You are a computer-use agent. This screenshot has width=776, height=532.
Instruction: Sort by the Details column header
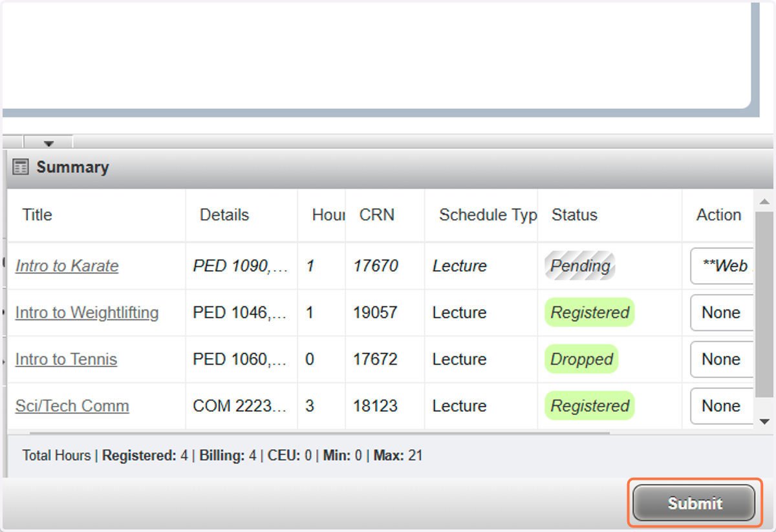tap(224, 215)
